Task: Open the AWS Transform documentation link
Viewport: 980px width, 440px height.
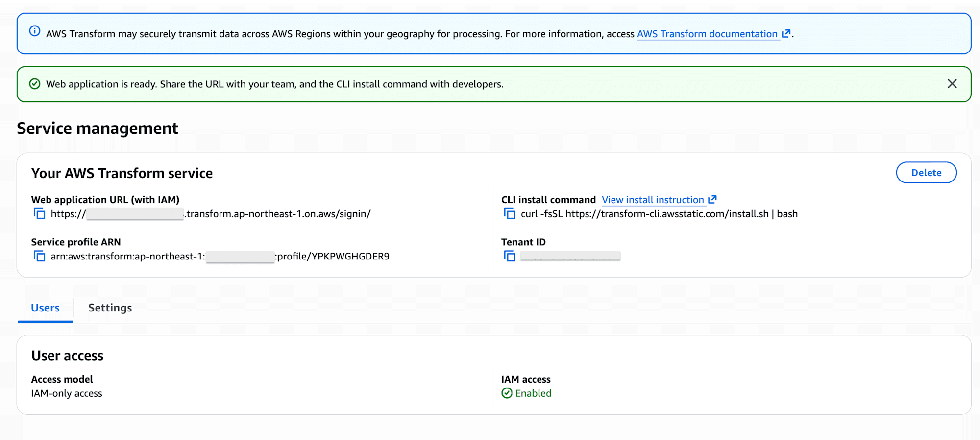Action: 713,34
